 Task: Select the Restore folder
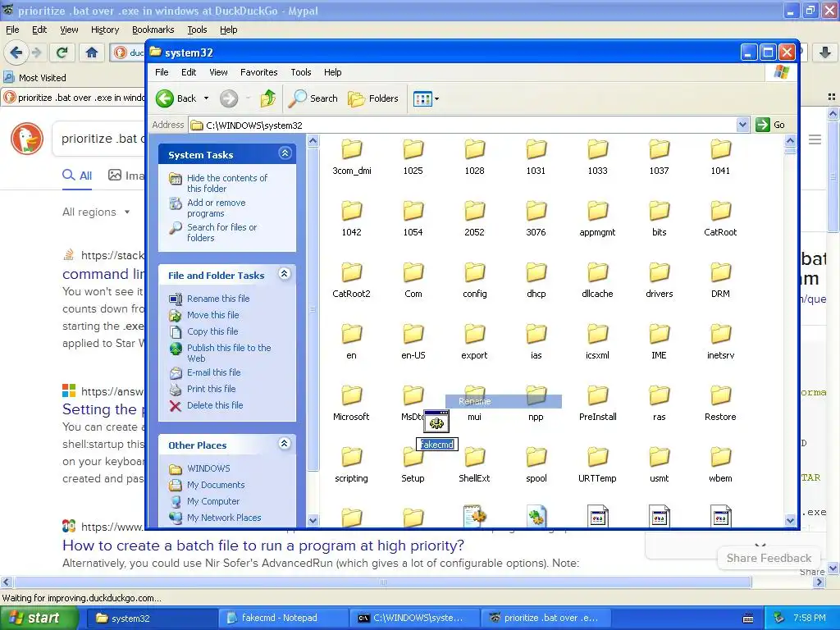pyautogui.click(x=720, y=404)
